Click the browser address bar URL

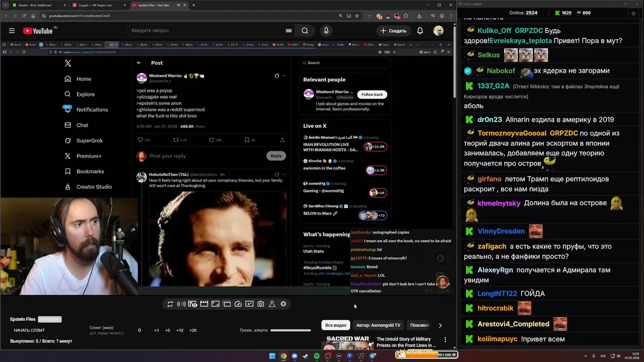pyautogui.click(x=79, y=16)
